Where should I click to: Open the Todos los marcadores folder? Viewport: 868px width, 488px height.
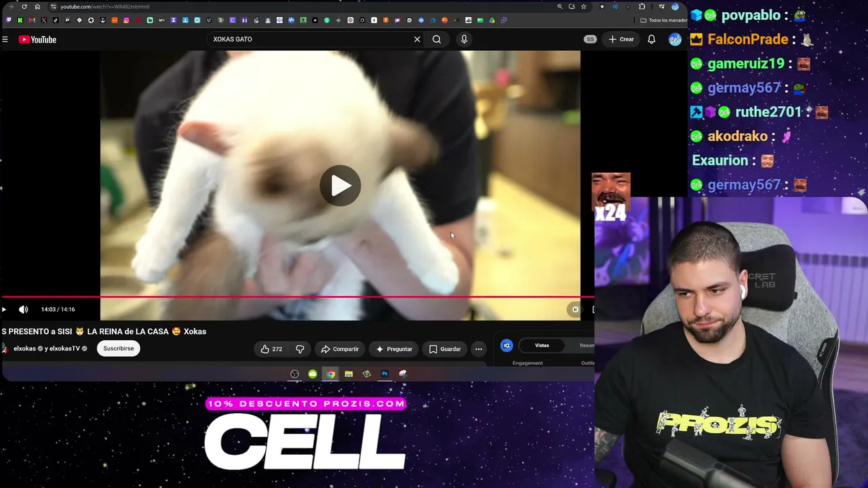(x=664, y=20)
